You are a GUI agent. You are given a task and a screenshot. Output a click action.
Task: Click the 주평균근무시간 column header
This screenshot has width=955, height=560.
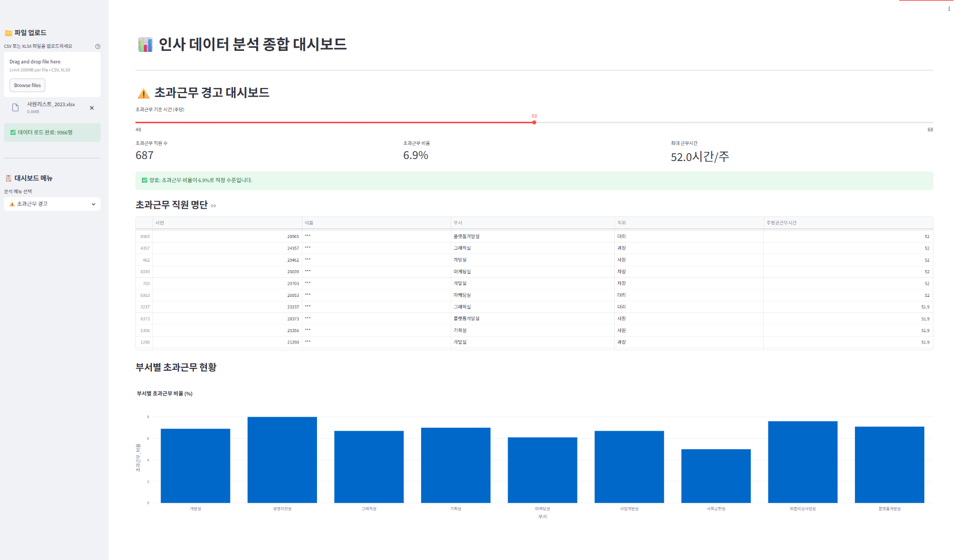pyautogui.click(x=848, y=223)
